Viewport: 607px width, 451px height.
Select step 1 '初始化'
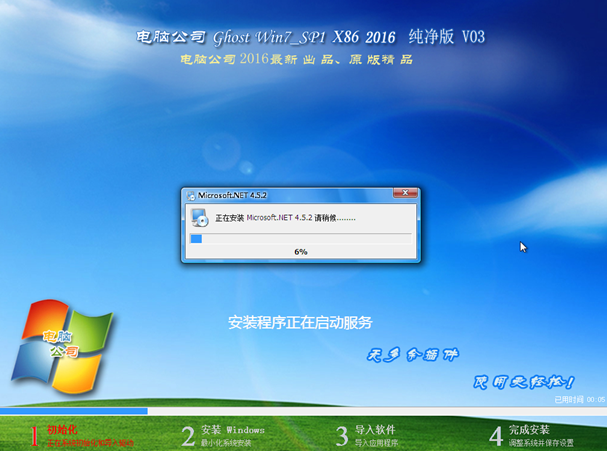pyautogui.click(x=62, y=429)
